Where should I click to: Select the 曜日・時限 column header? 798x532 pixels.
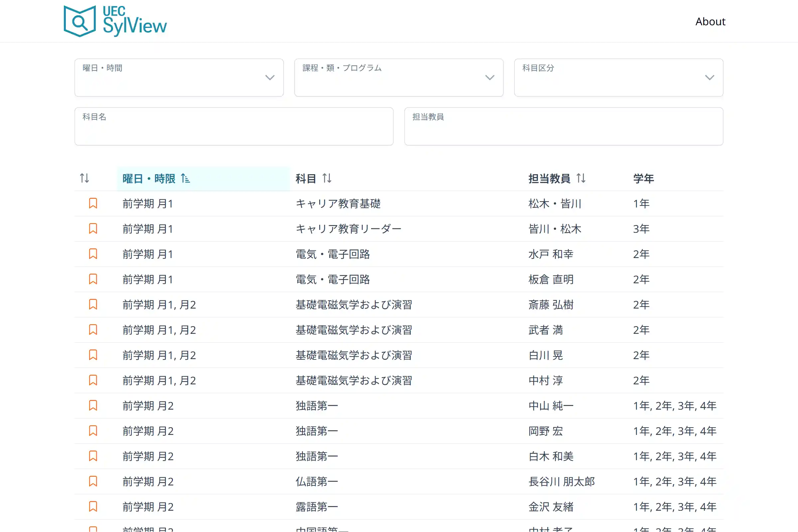(149, 179)
